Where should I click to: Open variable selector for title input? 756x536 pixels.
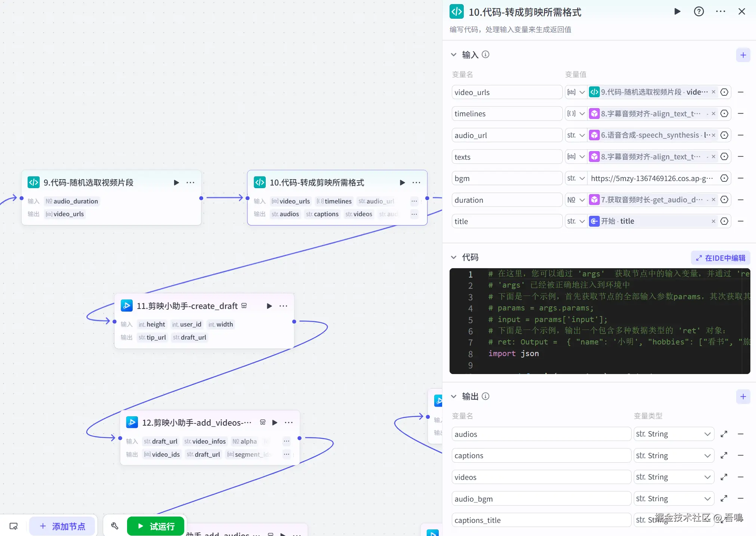click(x=724, y=221)
